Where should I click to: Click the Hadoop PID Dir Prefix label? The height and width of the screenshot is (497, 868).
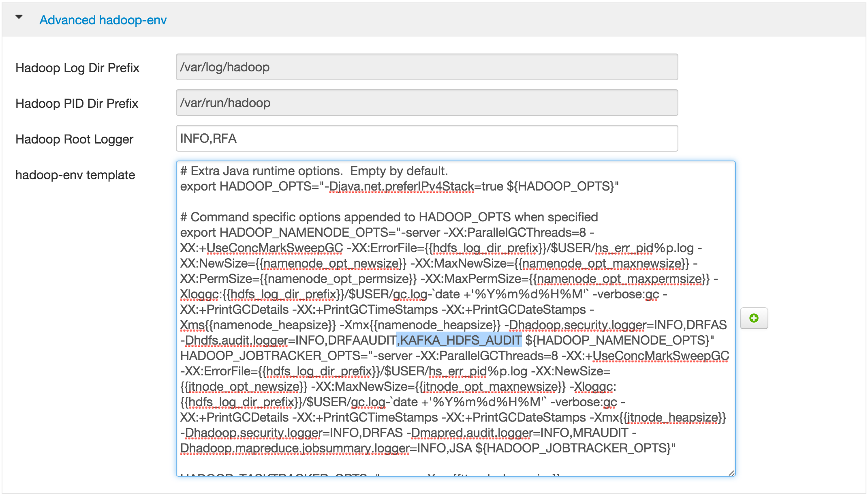click(x=77, y=103)
